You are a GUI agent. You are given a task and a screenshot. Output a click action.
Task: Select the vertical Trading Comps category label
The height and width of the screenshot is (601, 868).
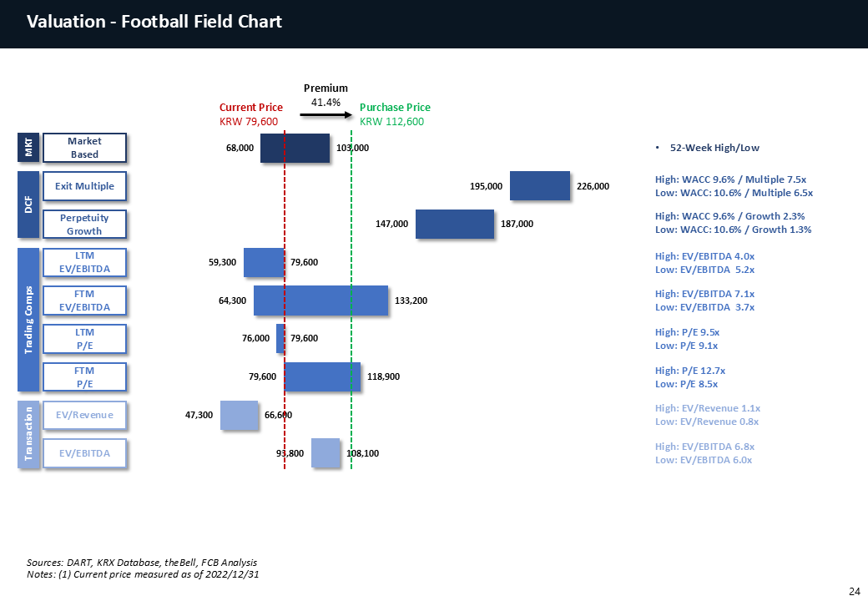(28, 320)
